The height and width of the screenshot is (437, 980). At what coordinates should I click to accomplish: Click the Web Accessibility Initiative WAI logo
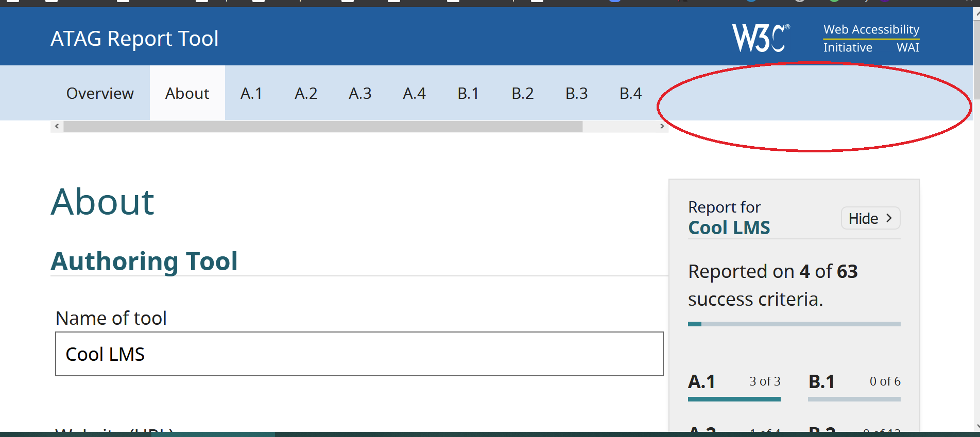(870, 38)
